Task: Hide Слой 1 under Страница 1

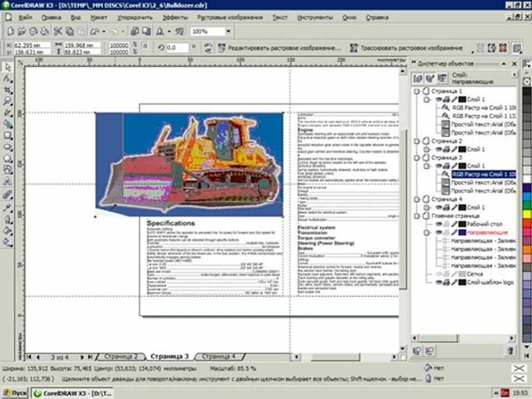Action: click(438, 99)
